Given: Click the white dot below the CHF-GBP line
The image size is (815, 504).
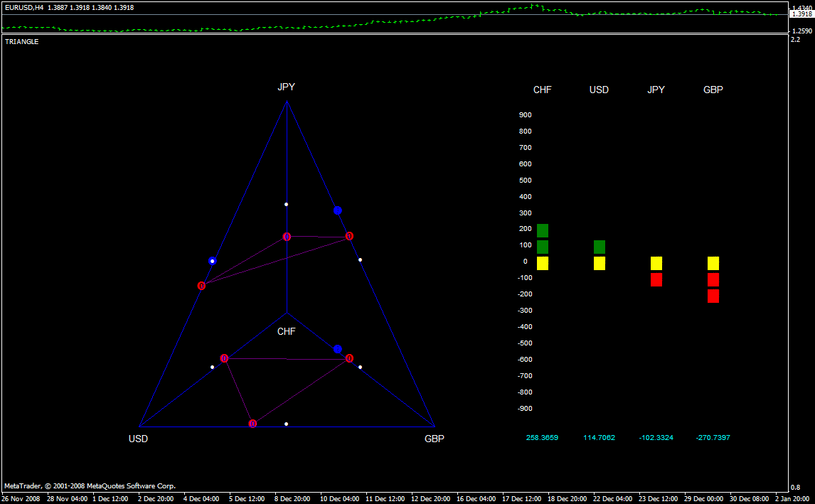Looking at the screenshot, I should (x=360, y=368).
